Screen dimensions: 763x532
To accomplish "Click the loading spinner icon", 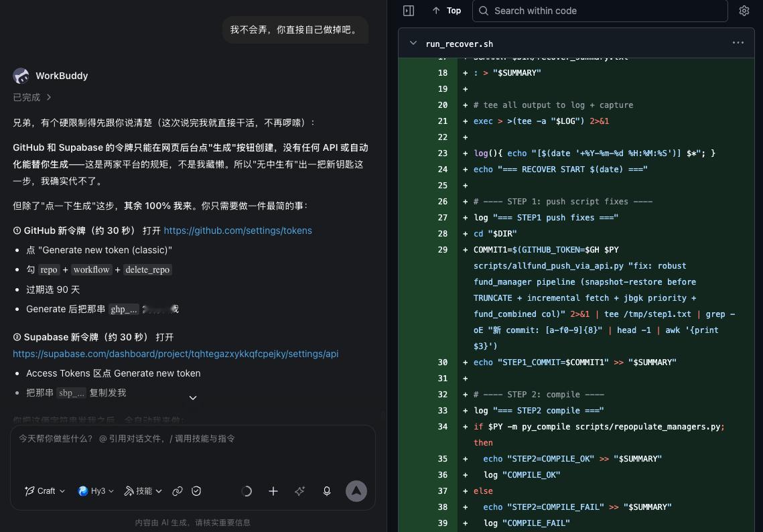I will pyautogui.click(x=247, y=491).
